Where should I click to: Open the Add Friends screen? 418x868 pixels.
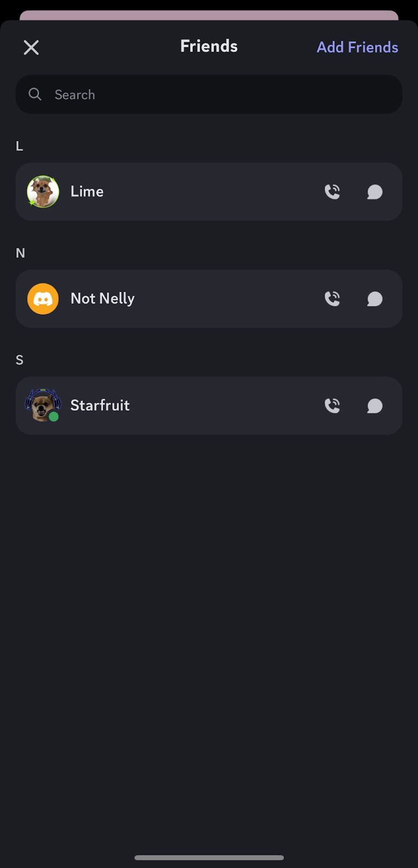coord(357,47)
